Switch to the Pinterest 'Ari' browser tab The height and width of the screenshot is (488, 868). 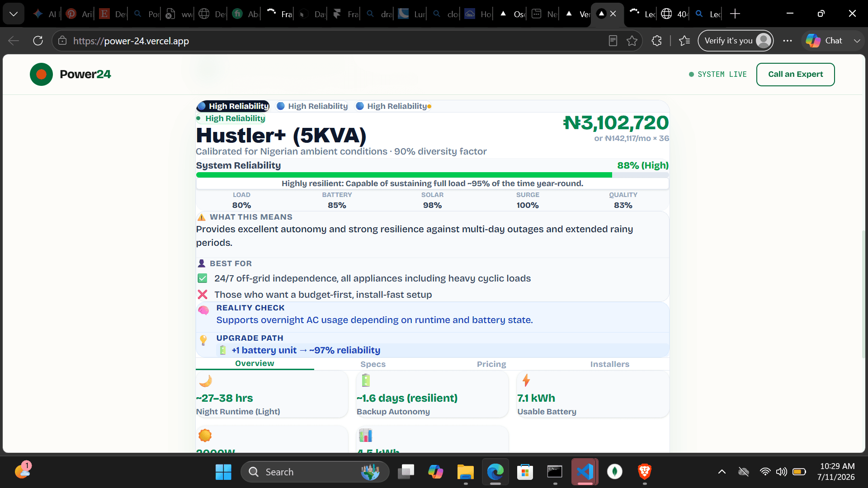coord(79,14)
